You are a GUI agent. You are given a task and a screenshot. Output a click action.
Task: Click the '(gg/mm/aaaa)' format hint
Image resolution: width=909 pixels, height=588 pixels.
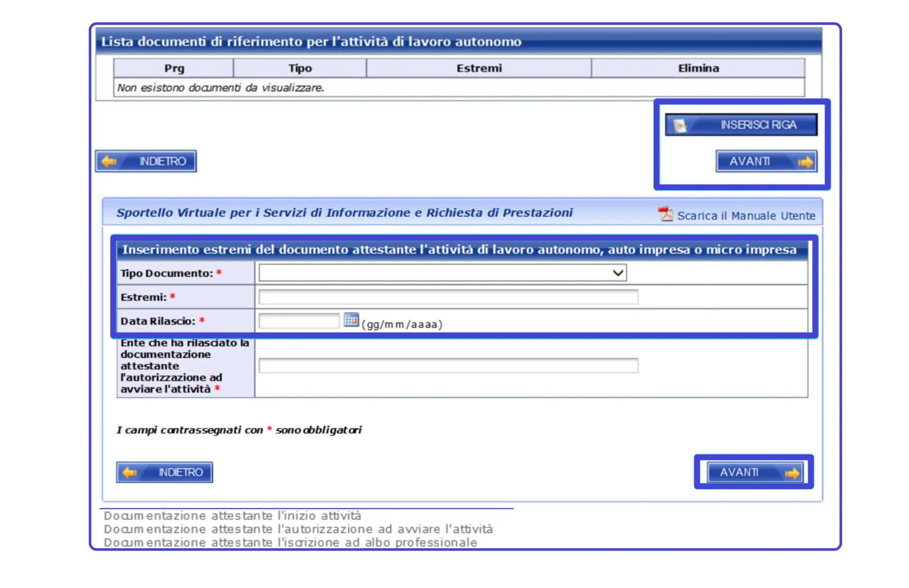coord(402,325)
